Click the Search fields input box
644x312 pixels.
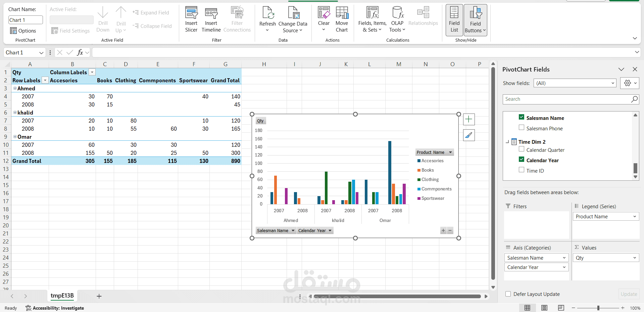[567, 99]
